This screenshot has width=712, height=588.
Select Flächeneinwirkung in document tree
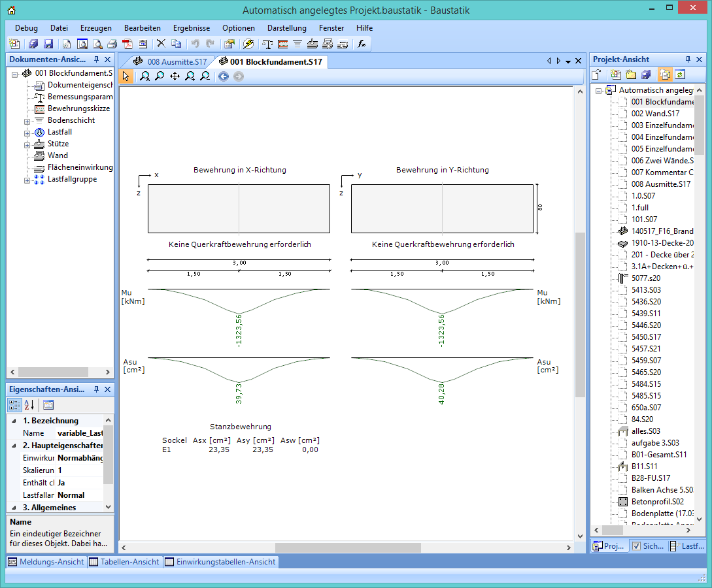[x=80, y=167]
